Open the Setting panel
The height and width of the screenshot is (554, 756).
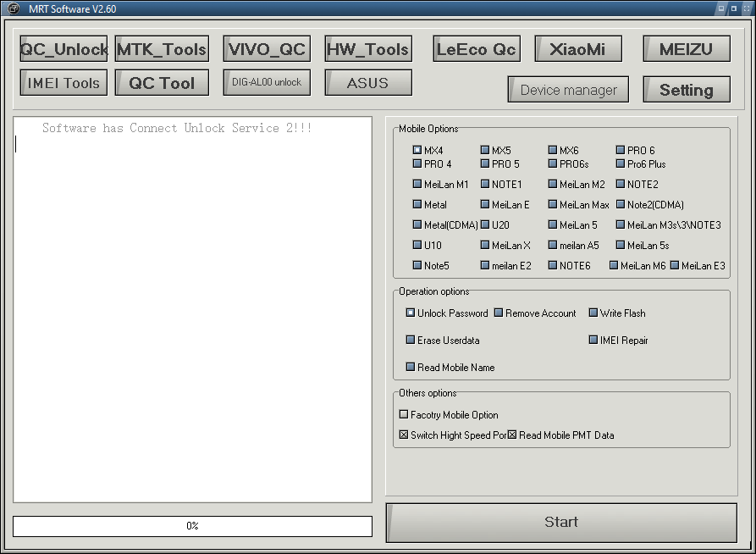[686, 89]
